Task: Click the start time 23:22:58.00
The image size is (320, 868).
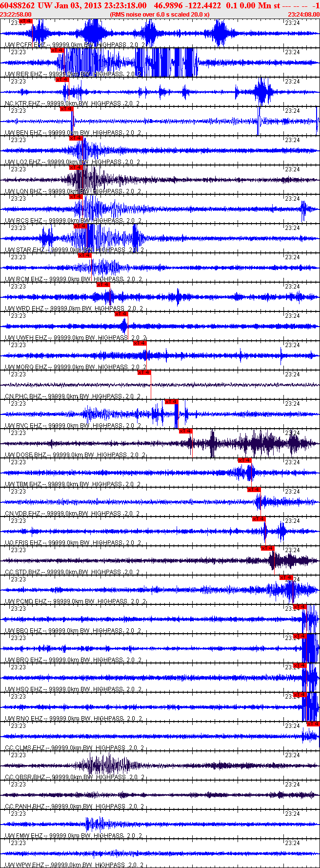Action: pos(16,15)
